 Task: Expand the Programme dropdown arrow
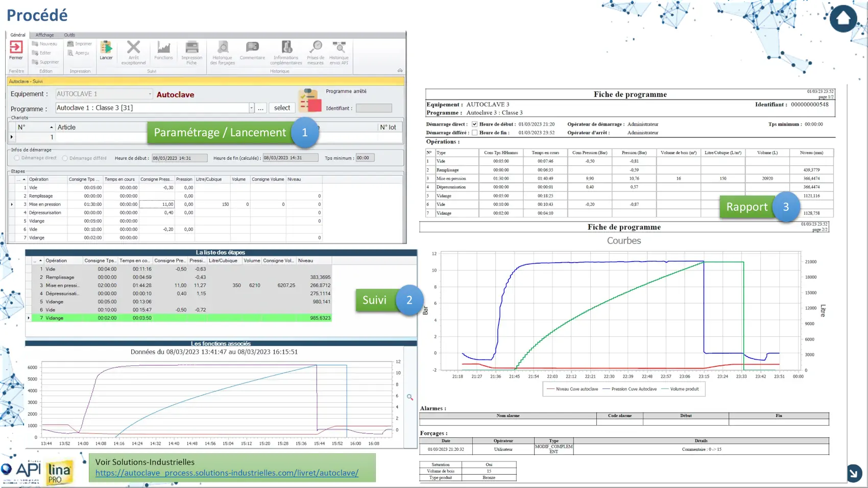click(251, 108)
